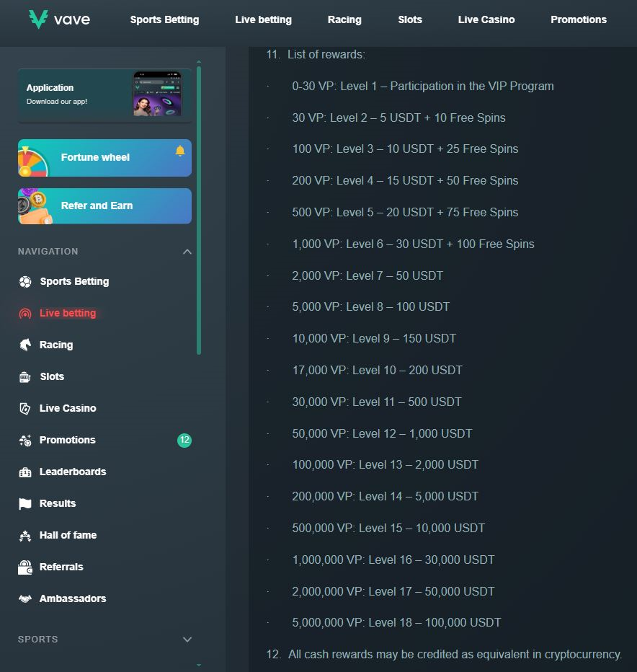Image resolution: width=637 pixels, height=672 pixels.
Task: Click the Referrals wallet icon
Action: point(25,567)
